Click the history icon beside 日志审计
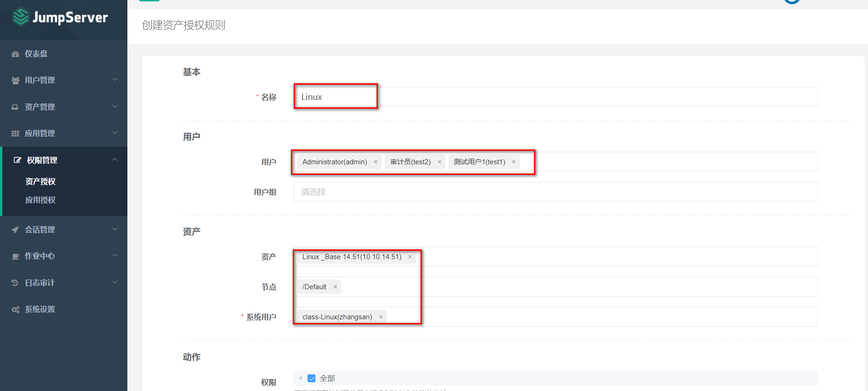This screenshot has height=391, width=868. pos(15,283)
